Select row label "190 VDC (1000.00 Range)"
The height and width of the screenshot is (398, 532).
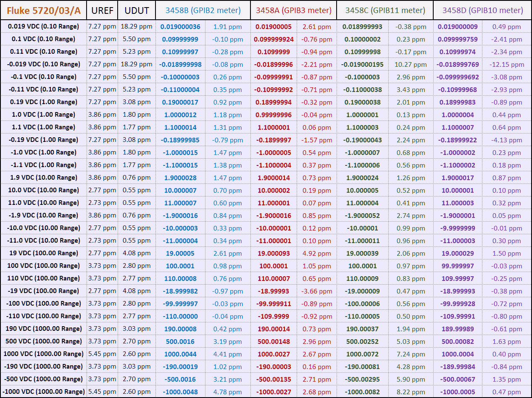[43, 329]
